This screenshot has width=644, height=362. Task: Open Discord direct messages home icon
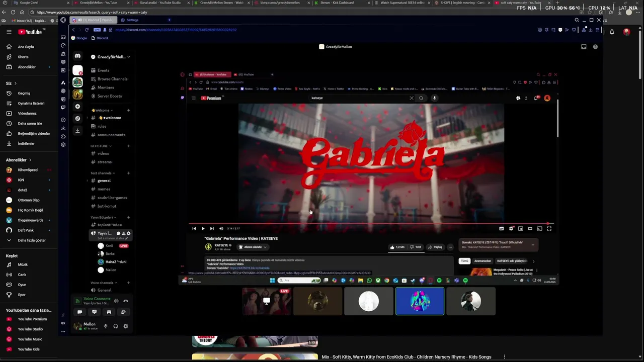[x=77, y=57]
